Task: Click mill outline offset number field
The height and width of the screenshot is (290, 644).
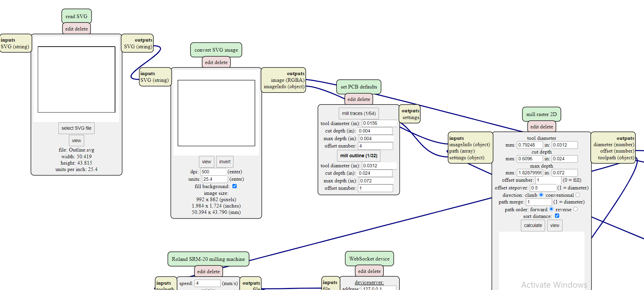Action: (375, 188)
